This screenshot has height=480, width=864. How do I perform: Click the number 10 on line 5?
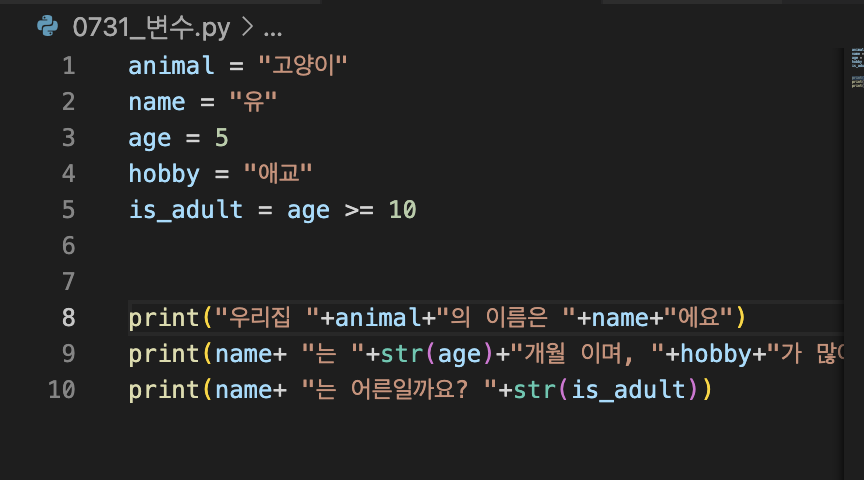(402, 209)
